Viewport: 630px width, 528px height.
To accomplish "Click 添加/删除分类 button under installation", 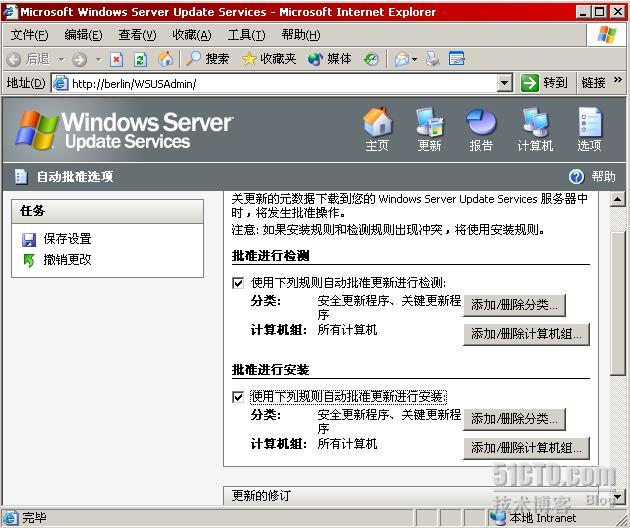I will pyautogui.click(x=514, y=419).
